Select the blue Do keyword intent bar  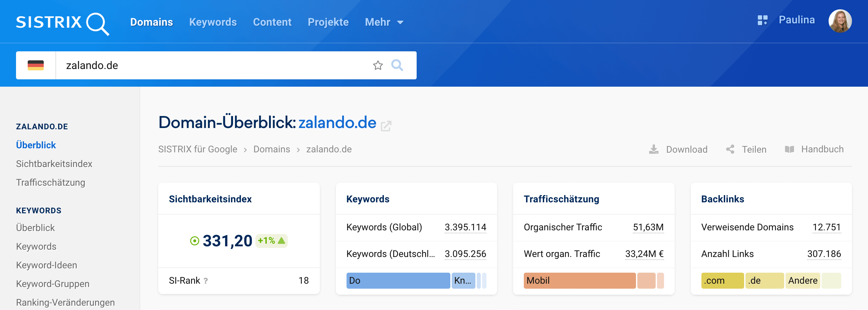coord(398,281)
